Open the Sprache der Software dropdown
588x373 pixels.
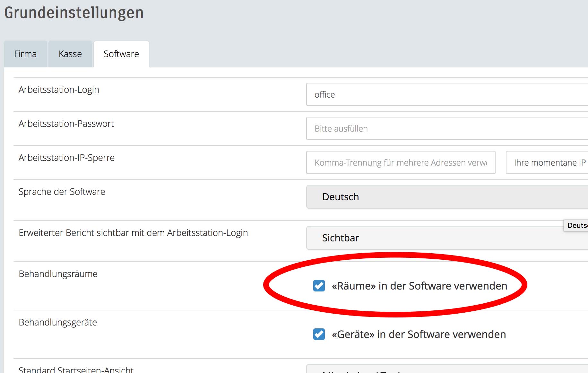tap(447, 197)
